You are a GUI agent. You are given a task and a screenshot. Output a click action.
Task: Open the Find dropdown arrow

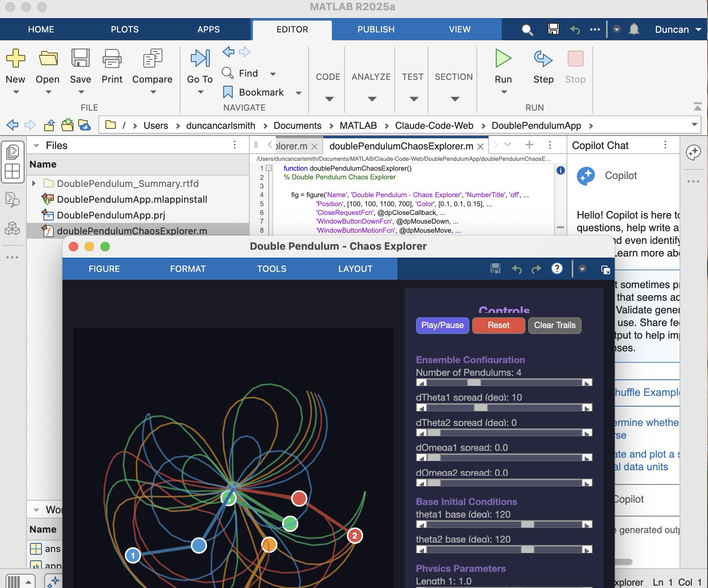273,74
